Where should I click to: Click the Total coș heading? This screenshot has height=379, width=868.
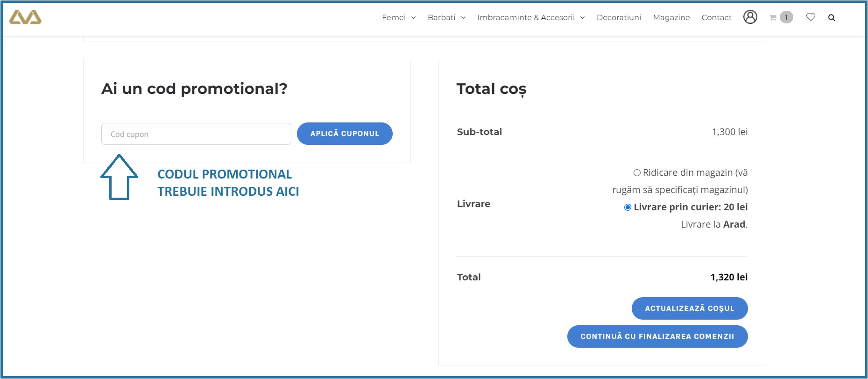click(x=491, y=89)
